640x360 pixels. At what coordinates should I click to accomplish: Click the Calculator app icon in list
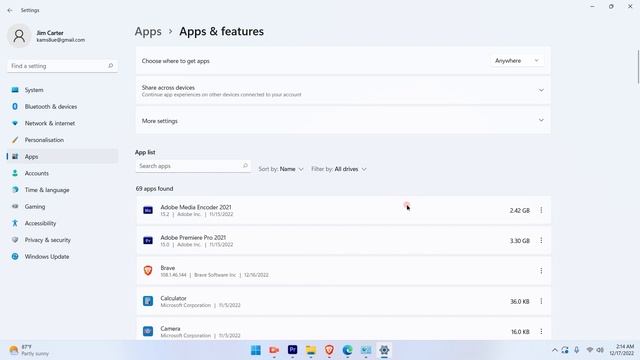click(x=148, y=301)
